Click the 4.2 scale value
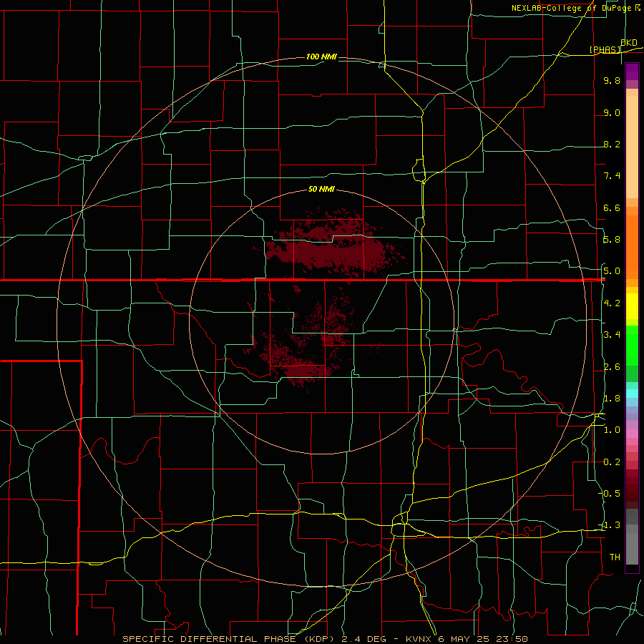The width and height of the screenshot is (644, 644). [612, 303]
